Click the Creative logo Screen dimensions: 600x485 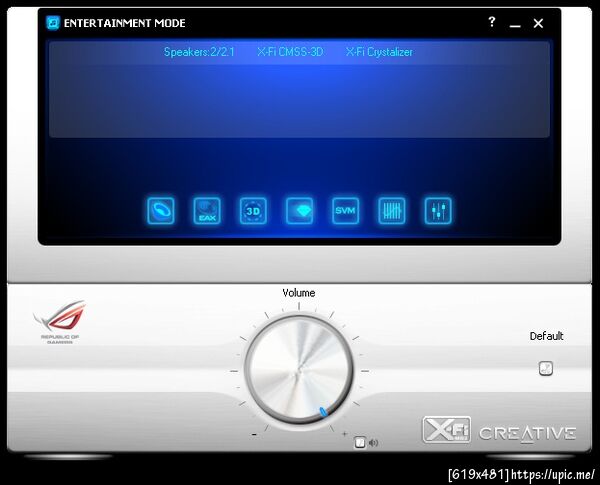(x=527, y=434)
